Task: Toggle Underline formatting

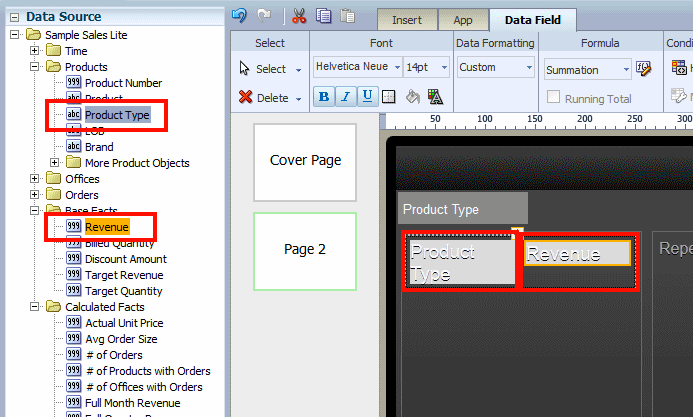Action: coord(367,97)
